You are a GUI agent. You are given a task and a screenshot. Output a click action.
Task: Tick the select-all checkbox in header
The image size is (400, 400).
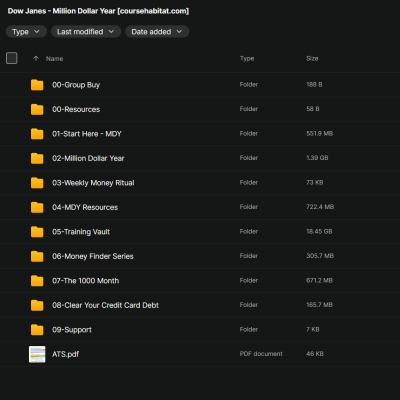12,58
